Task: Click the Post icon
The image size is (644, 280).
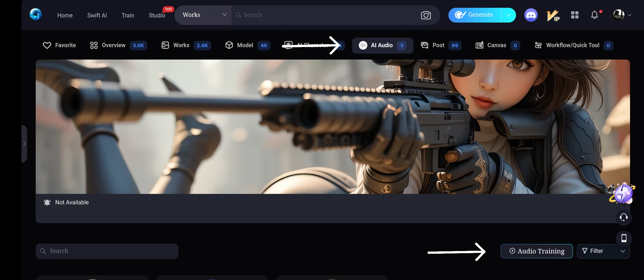Action: (x=425, y=45)
